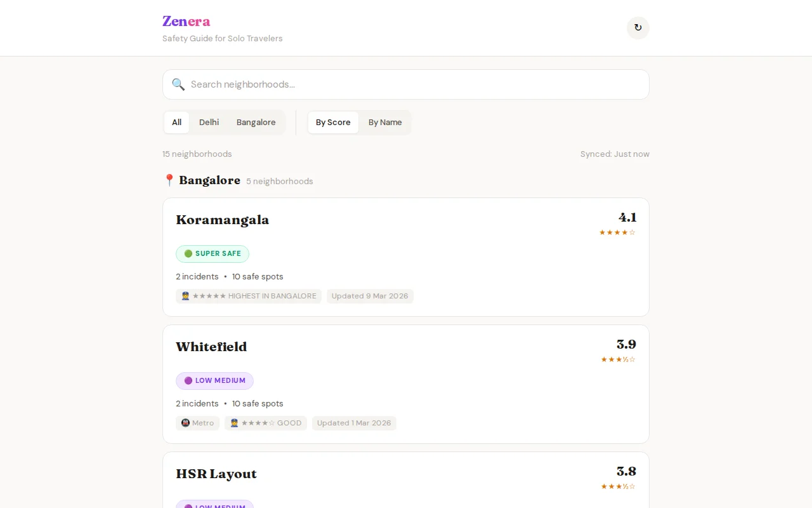
Task: Sort neighborhoods By Name
Action: point(385,123)
